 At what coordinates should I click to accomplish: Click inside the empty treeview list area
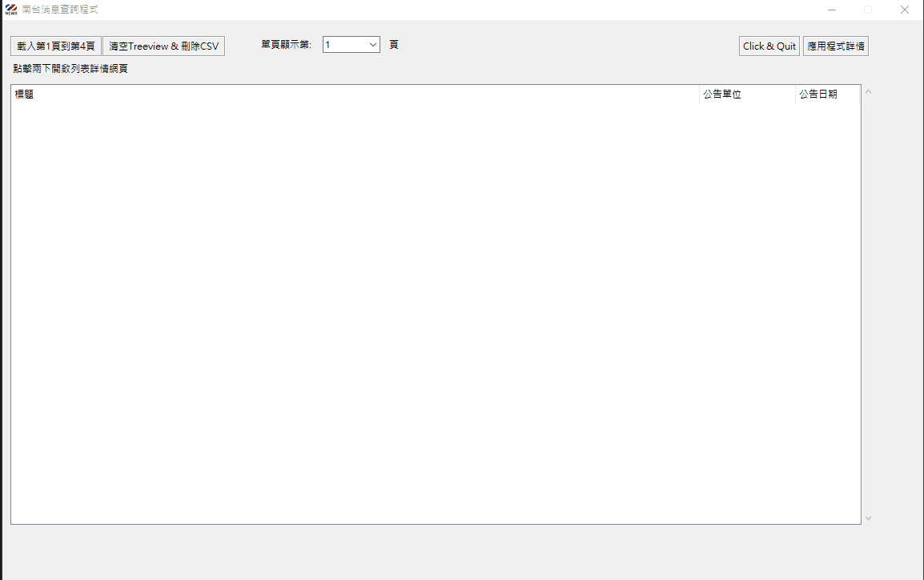(x=432, y=312)
